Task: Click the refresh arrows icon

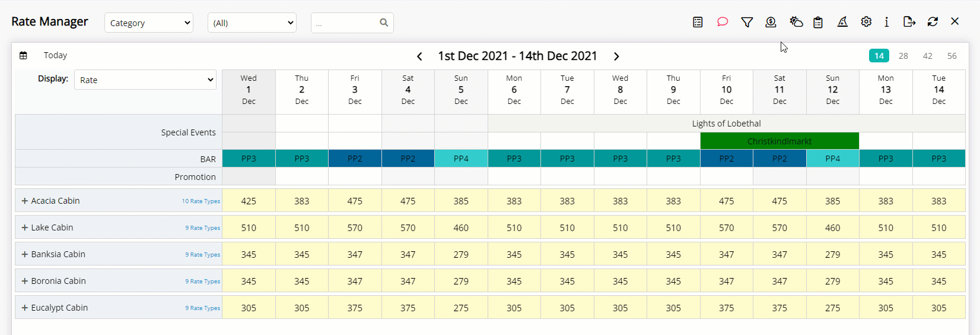Action: click(933, 22)
